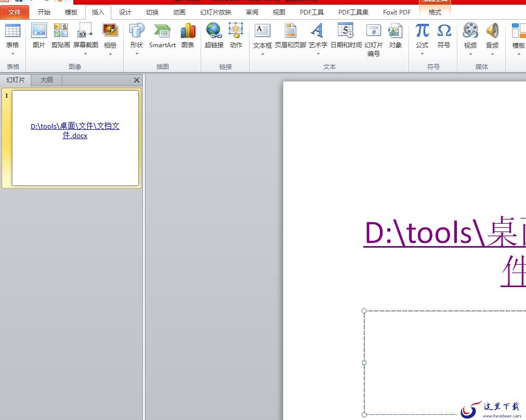Open the PDF工具 tab

312,12
